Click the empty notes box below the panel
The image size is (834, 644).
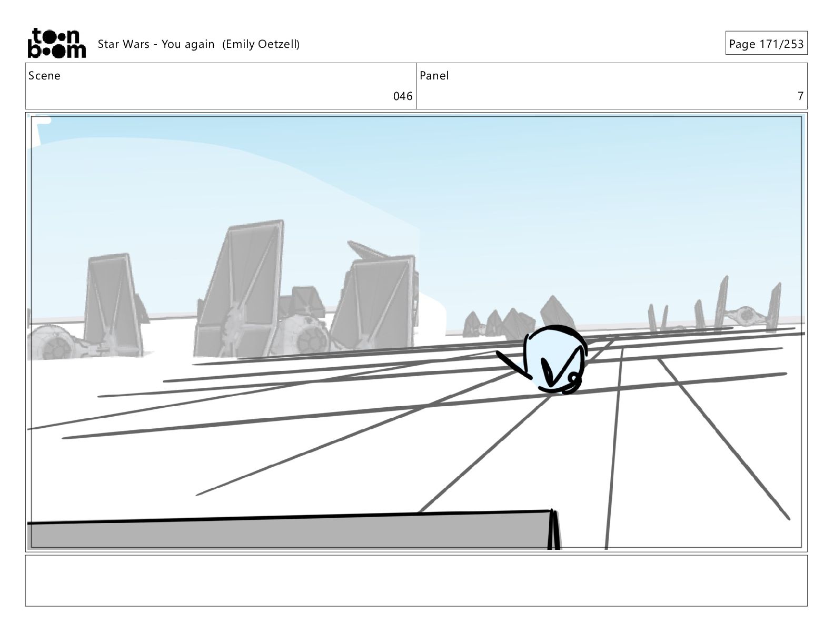tap(416, 581)
